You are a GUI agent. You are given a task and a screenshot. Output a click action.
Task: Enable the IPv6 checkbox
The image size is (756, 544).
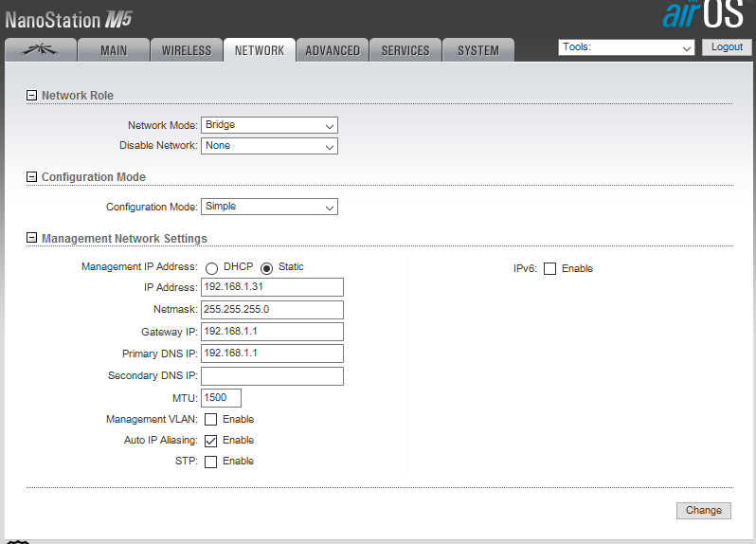(x=549, y=268)
